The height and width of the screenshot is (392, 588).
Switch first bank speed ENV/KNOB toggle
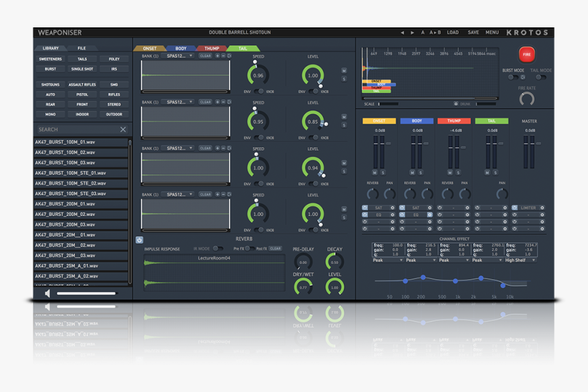pyautogui.click(x=258, y=92)
